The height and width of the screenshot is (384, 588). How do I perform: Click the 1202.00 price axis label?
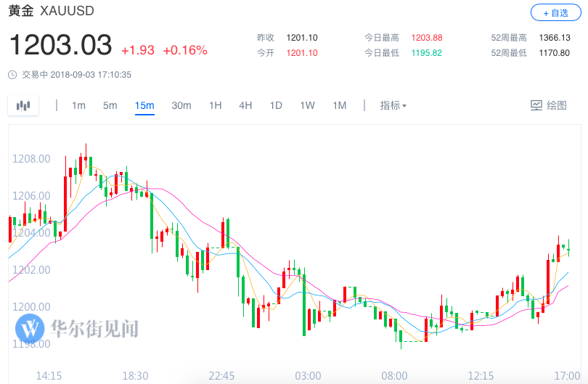pos(31,269)
